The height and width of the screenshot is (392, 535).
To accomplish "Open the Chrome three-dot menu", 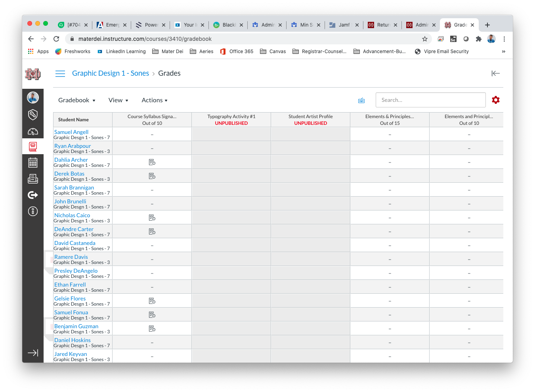I will [x=504, y=39].
